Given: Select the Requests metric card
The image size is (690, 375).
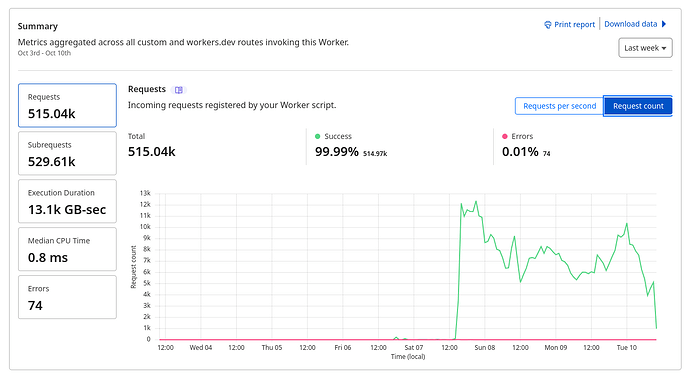Looking at the screenshot, I should point(67,106).
